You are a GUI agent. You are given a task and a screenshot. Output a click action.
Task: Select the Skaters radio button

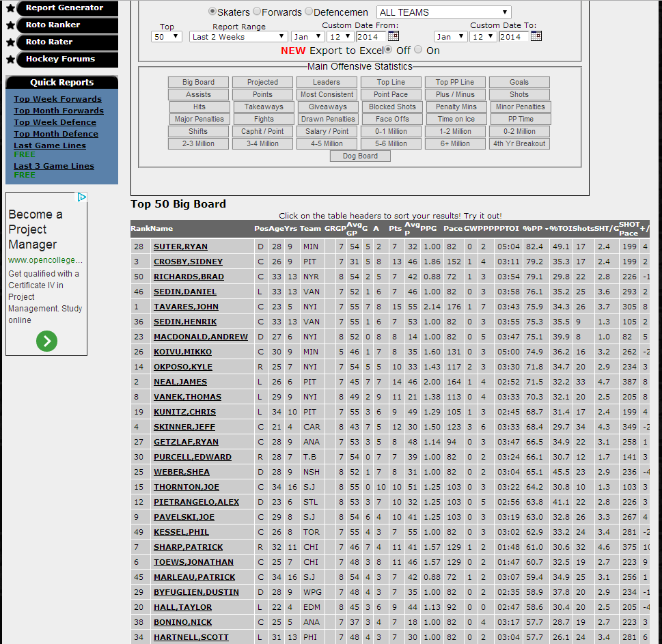point(212,12)
